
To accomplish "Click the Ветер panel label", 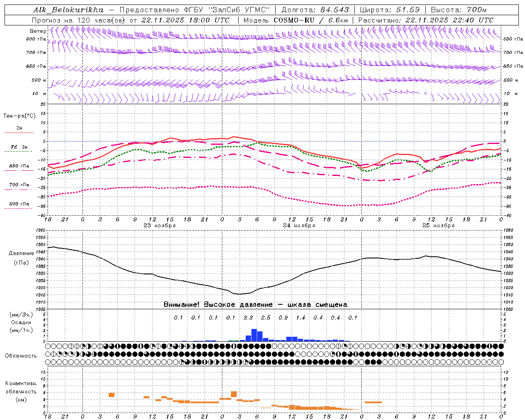I will coord(38,31).
